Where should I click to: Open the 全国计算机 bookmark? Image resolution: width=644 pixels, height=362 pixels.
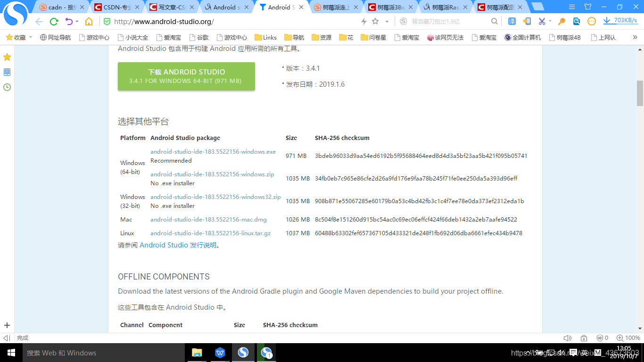[x=522, y=37]
